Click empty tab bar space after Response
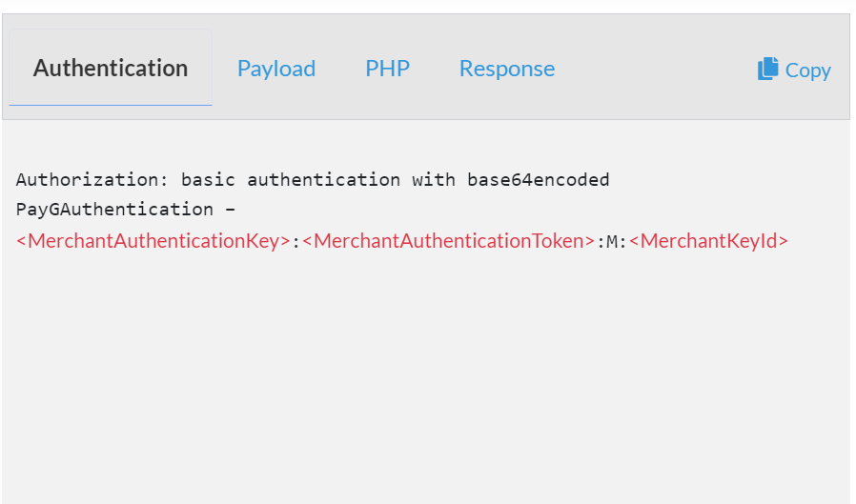Image resolution: width=856 pixels, height=504 pixels. (655, 69)
